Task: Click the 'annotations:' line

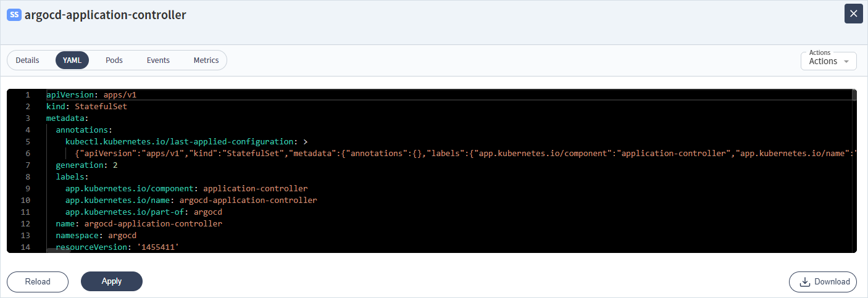Action: click(85, 130)
